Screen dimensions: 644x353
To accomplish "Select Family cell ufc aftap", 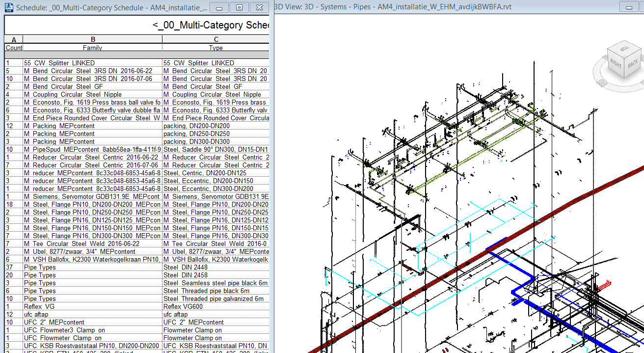I will point(92,314).
